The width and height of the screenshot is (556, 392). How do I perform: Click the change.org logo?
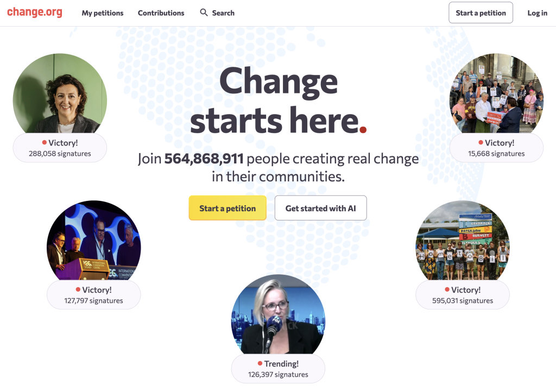click(x=35, y=12)
